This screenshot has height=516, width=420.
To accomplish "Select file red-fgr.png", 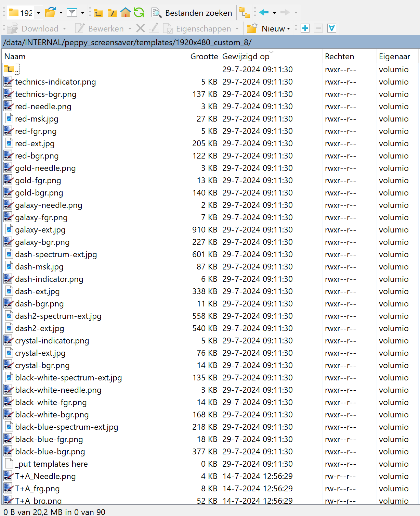I will click(36, 131).
